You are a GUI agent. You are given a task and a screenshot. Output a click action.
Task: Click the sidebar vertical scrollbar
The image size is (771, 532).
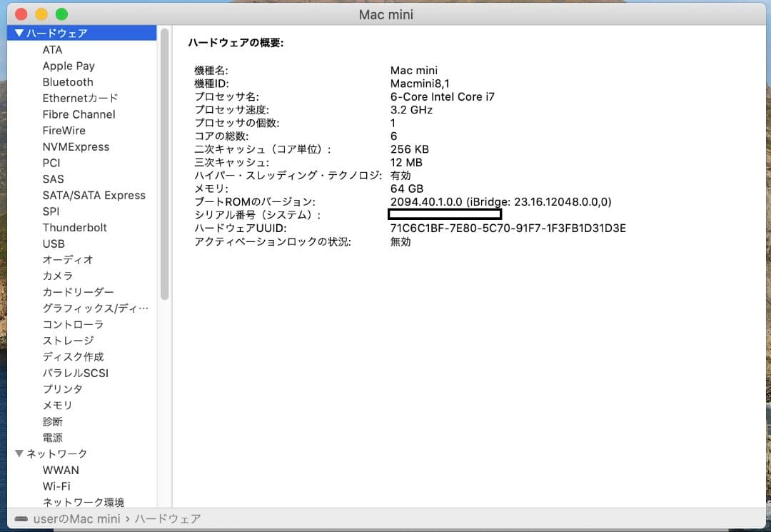click(x=164, y=164)
